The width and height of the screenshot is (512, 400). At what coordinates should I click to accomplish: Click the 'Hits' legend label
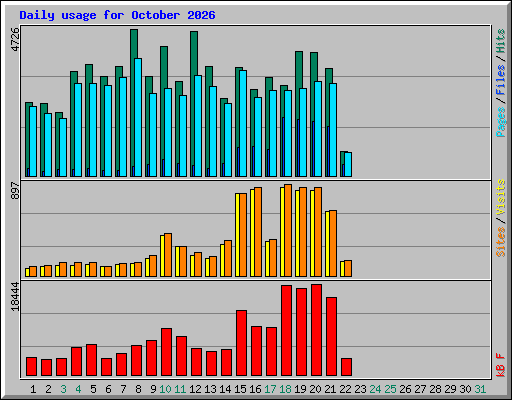coord(500,41)
